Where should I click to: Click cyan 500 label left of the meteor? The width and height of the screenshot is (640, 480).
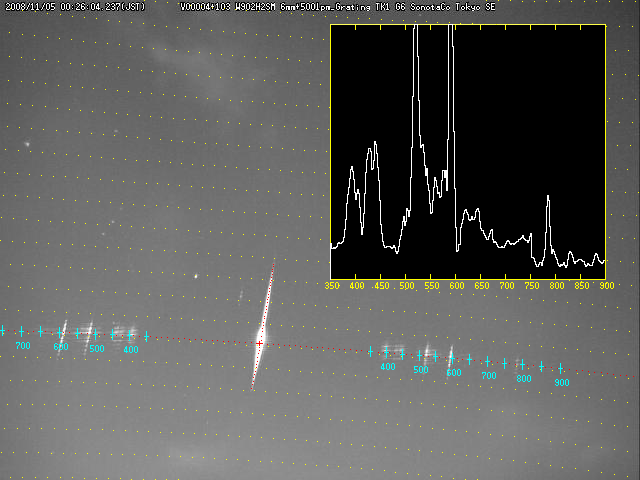(97, 349)
